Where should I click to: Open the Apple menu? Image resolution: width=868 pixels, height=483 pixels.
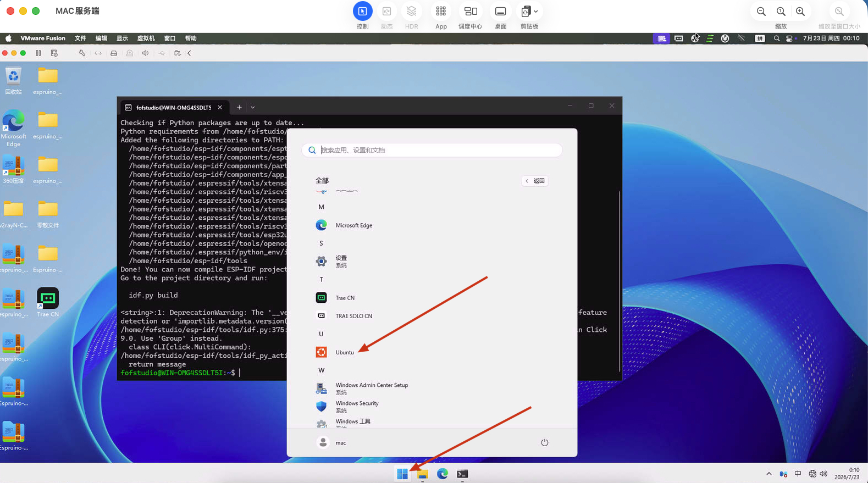pos(8,38)
